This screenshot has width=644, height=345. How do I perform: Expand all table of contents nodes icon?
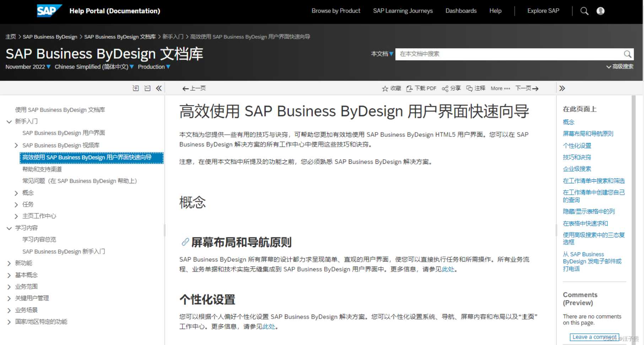[x=136, y=88]
